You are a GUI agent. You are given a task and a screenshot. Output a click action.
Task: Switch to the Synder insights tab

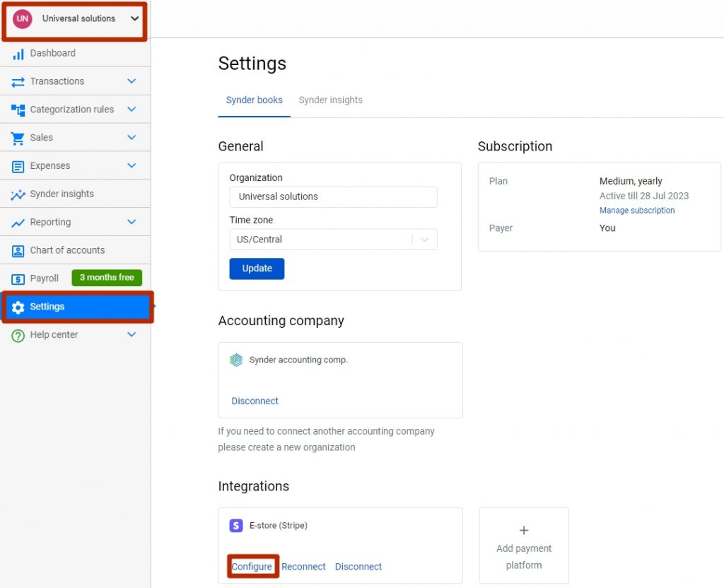coord(331,100)
